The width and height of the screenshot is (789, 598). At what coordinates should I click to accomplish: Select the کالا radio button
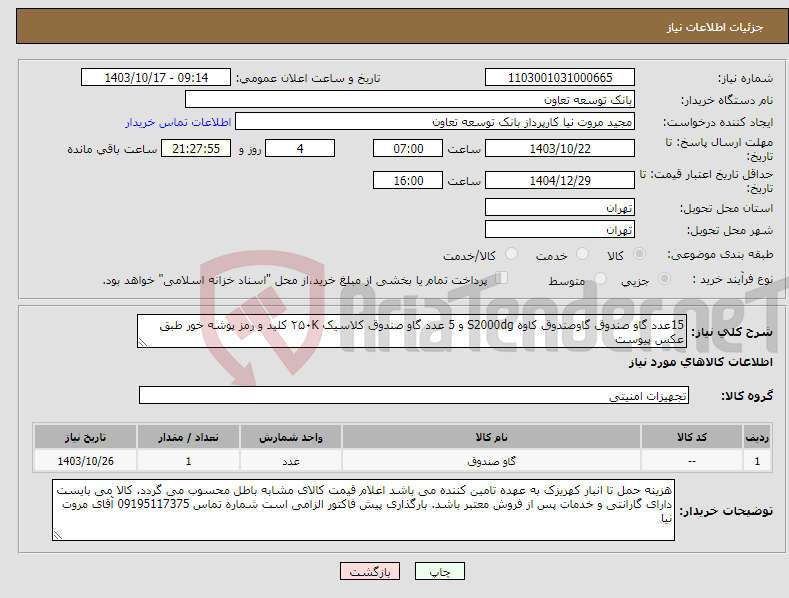pyautogui.click(x=639, y=254)
